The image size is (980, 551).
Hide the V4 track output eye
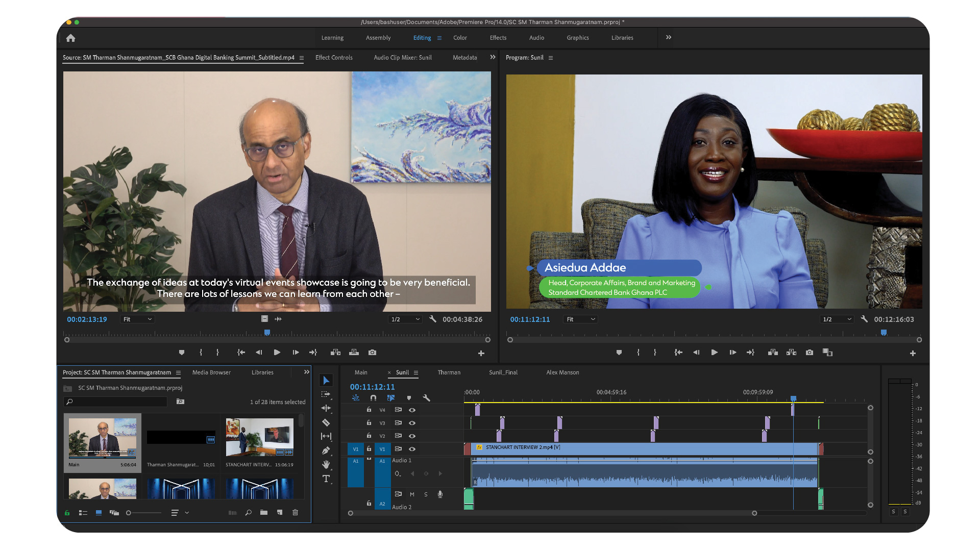click(412, 410)
